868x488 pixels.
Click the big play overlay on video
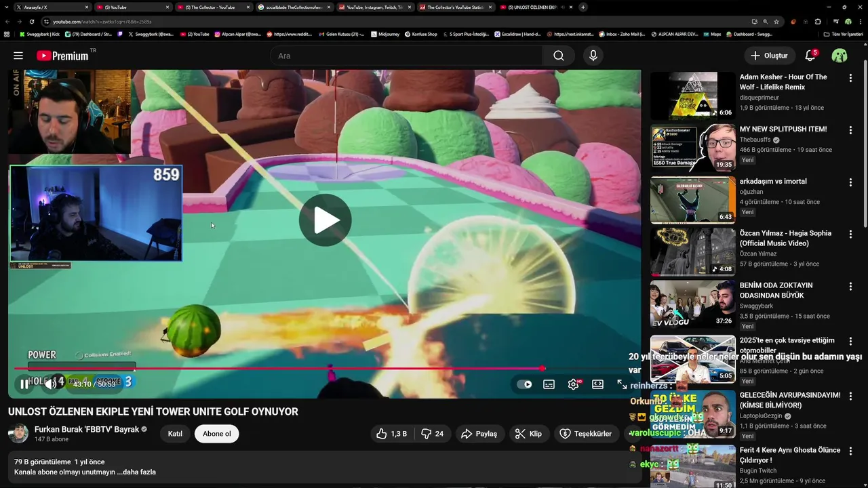[x=325, y=220]
